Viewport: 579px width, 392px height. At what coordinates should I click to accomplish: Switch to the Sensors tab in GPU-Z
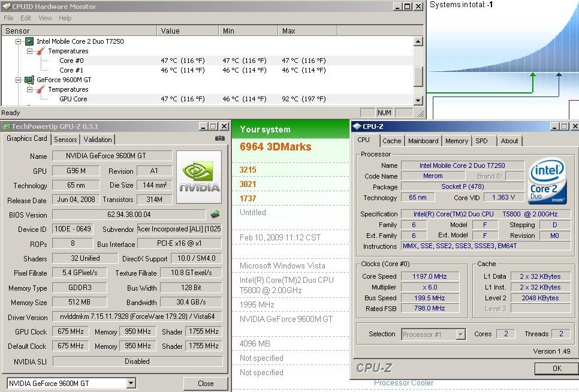click(65, 140)
